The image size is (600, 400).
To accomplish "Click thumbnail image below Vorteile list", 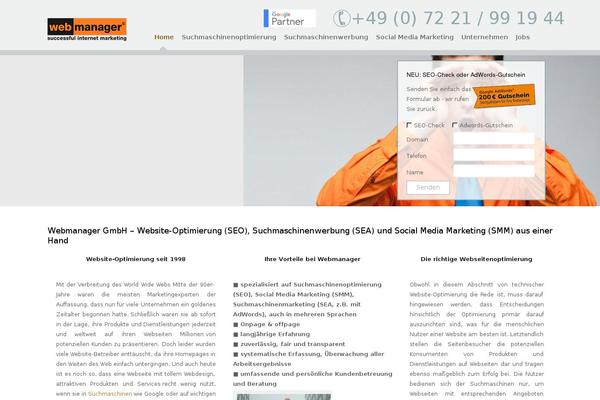I will pyautogui.click(x=282, y=396).
